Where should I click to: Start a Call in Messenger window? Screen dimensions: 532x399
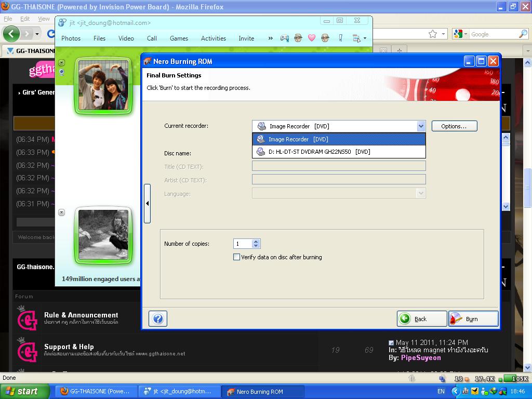pos(152,38)
